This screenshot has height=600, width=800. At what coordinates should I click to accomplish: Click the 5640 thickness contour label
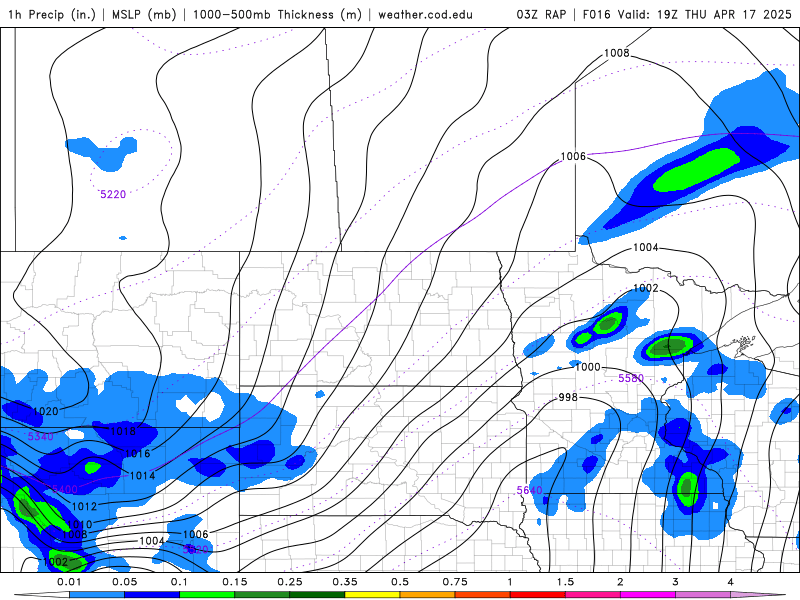tap(529, 490)
